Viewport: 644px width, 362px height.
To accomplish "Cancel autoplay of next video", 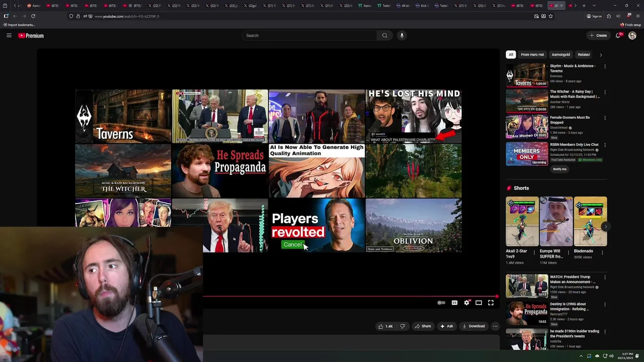I will (x=292, y=245).
